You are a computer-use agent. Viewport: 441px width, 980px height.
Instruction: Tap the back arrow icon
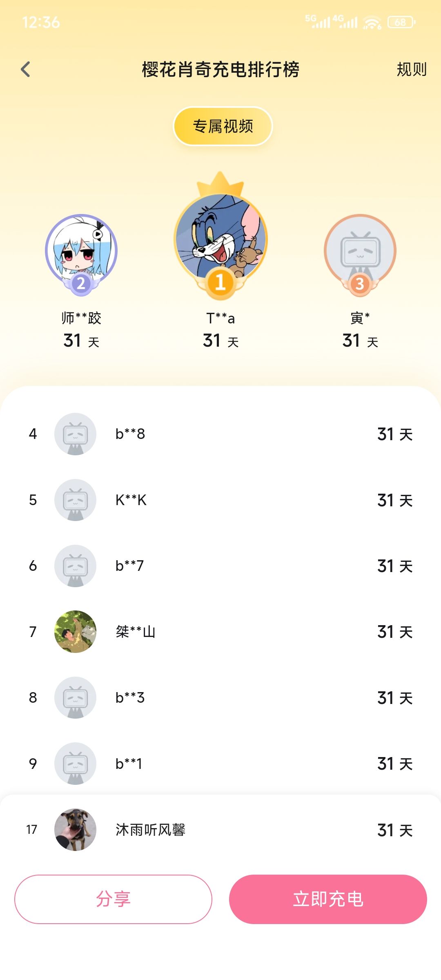26,69
